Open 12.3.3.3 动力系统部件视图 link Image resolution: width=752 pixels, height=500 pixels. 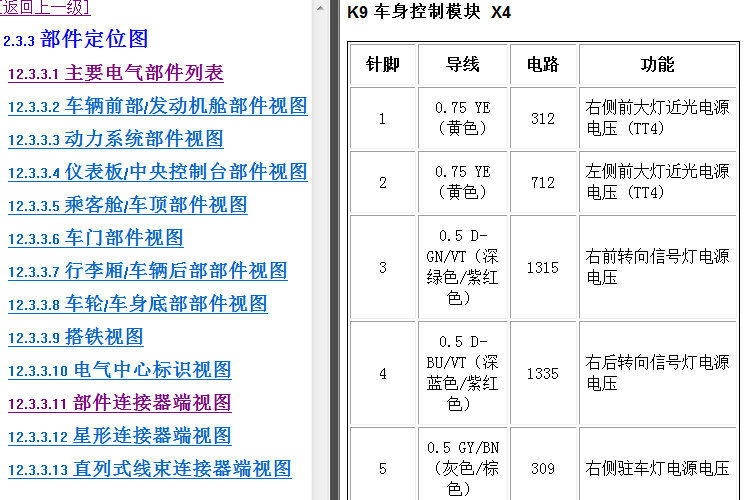coord(116,140)
